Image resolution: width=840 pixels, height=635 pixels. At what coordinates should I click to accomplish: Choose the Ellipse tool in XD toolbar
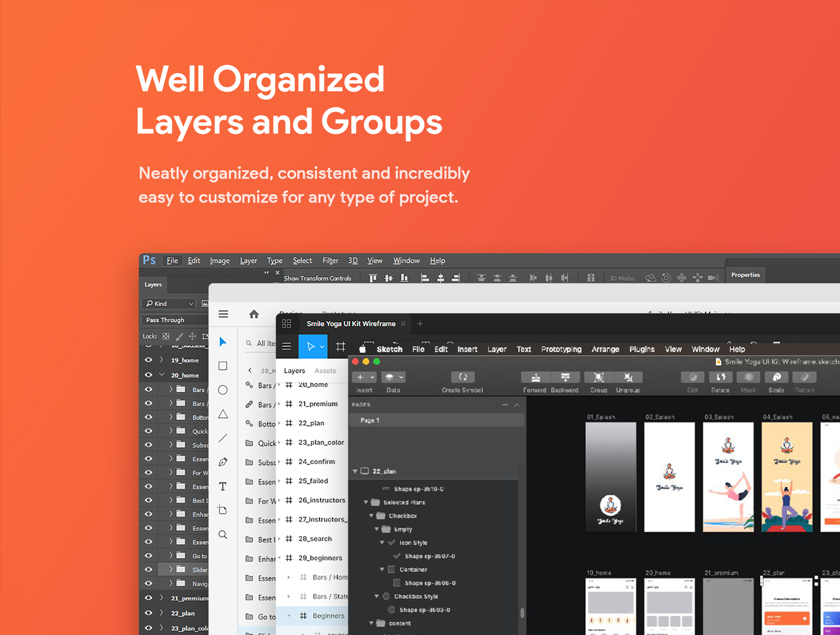(223, 390)
